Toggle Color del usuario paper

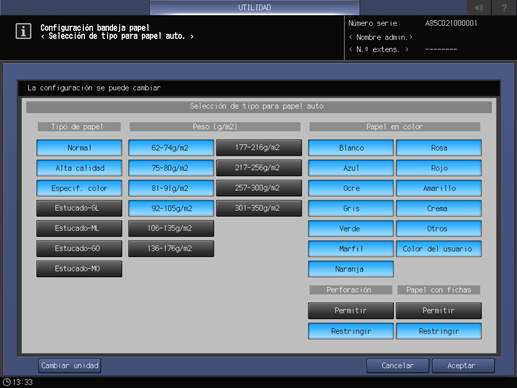pos(439,249)
